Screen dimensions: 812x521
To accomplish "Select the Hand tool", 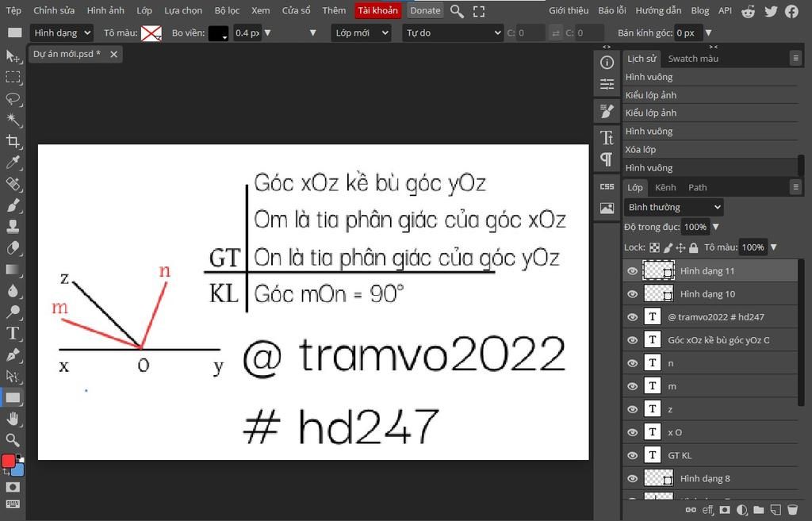I will tap(13, 419).
